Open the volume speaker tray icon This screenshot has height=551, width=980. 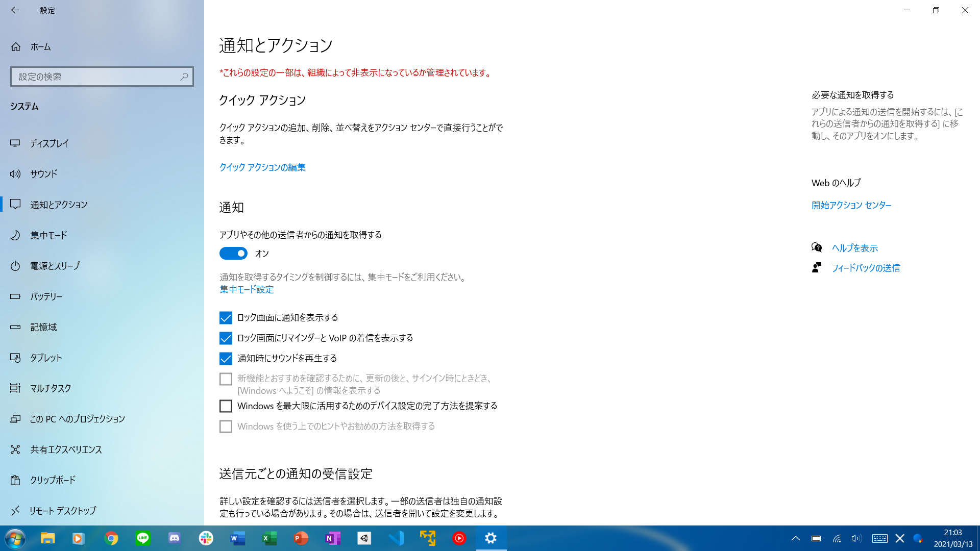(856, 538)
